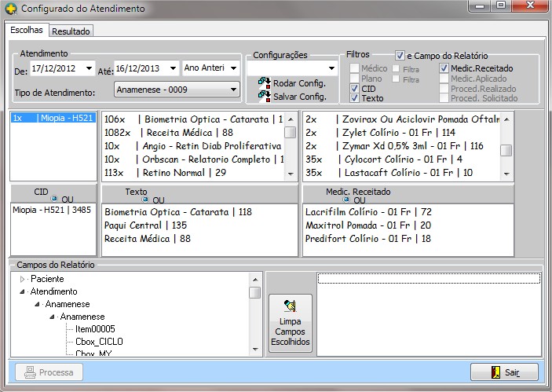The image size is (552, 392).
Task: Select Cbox_CICLO in the report fields tree
Action: point(99,342)
